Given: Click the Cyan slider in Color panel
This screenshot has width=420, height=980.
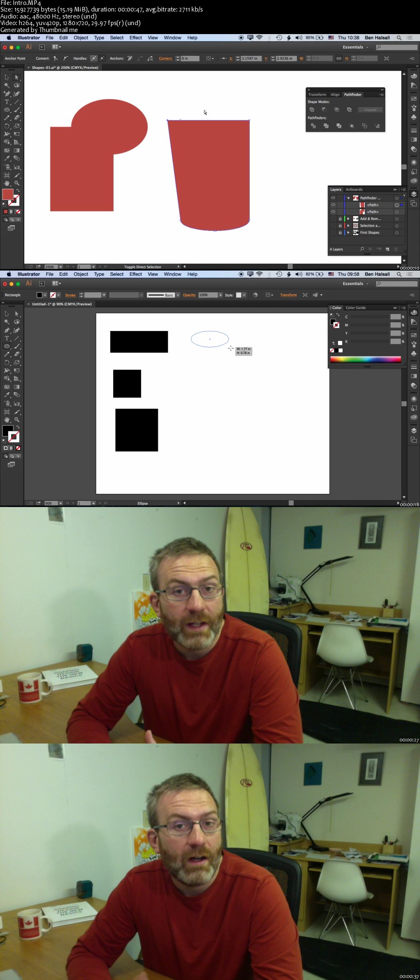Looking at the screenshot, I should pyautogui.click(x=369, y=317).
